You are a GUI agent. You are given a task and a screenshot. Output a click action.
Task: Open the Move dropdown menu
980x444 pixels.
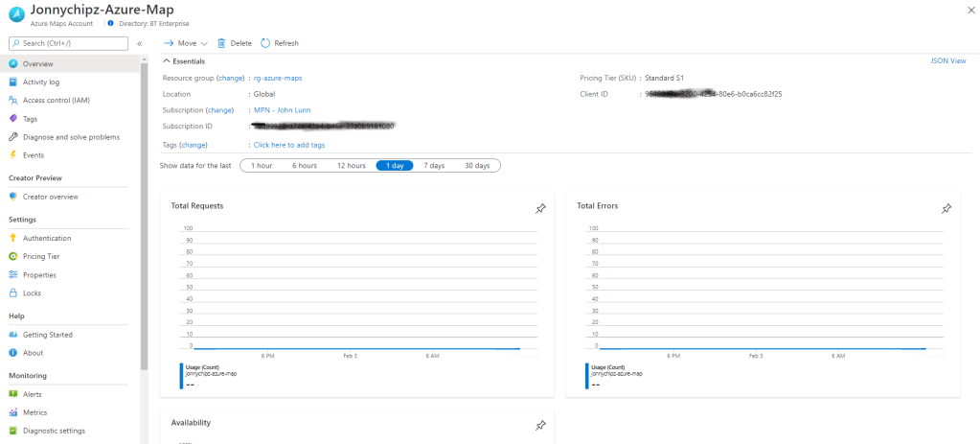tap(186, 43)
